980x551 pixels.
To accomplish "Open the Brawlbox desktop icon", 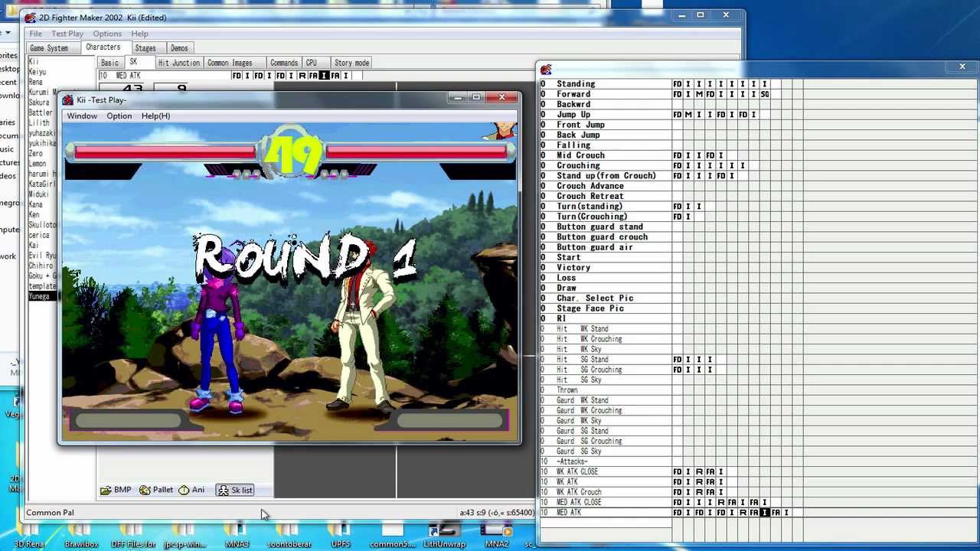I will 81,535.
